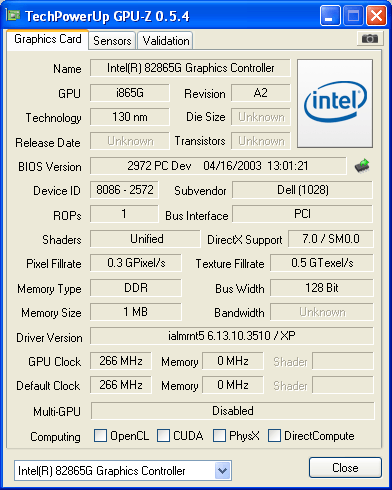Click the Driver Version field ialmrnt5
The image size is (392, 490).
coord(232,336)
